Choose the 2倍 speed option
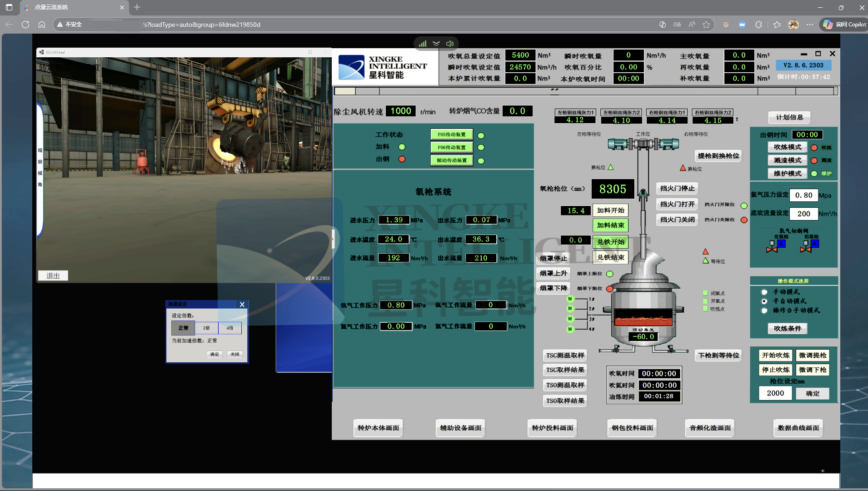 [206, 328]
